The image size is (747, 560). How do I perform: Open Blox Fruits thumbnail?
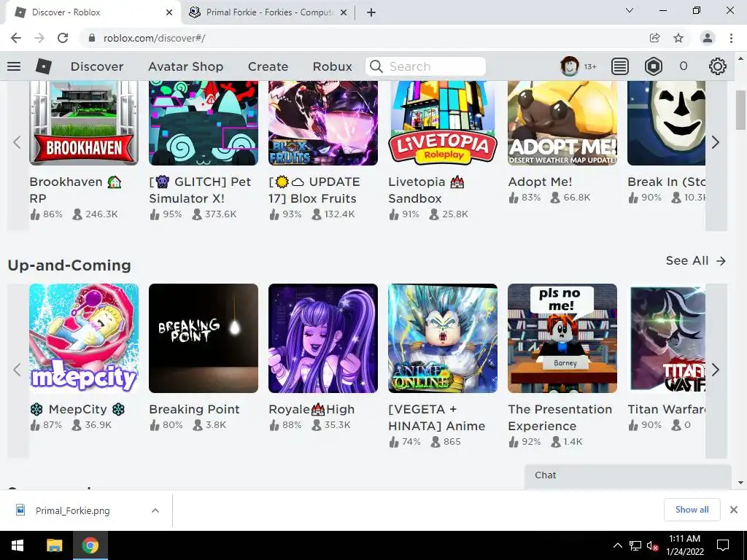(323, 122)
